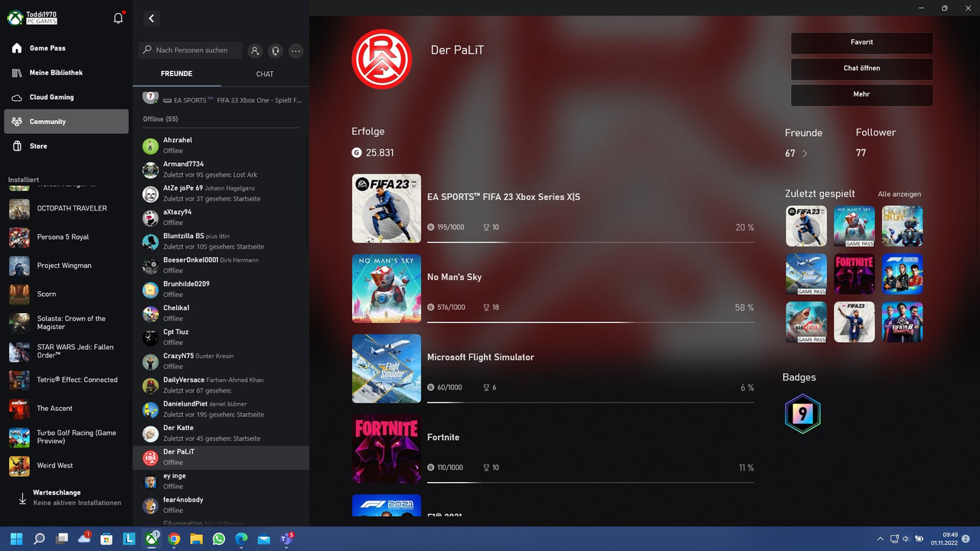
Task: Click Der PaLiT profile avatar
Action: tap(382, 60)
